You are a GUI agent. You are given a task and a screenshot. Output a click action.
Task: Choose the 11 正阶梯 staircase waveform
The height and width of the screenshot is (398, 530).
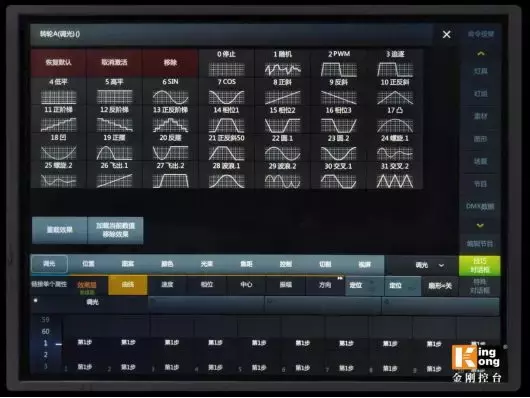(x=58, y=119)
